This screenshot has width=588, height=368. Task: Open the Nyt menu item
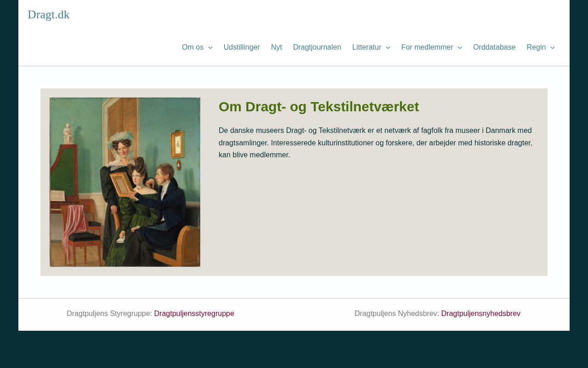277,47
